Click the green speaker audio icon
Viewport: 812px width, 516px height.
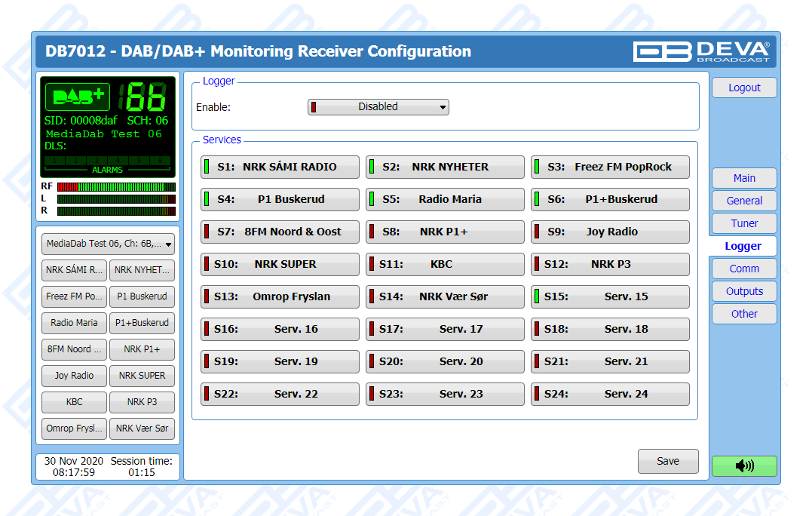coord(743,466)
